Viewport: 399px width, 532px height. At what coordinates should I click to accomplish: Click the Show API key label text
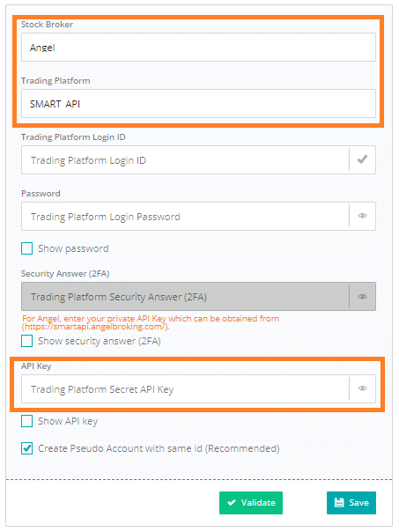click(x=68, y=421)
